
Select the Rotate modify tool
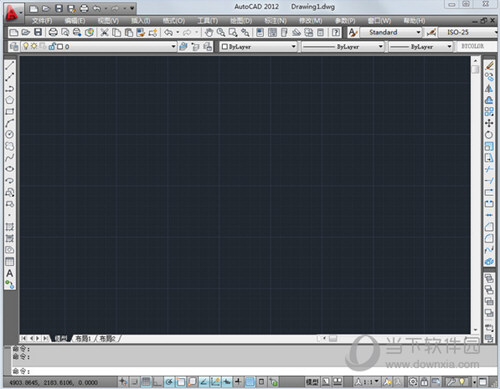(x=489, y=135)
